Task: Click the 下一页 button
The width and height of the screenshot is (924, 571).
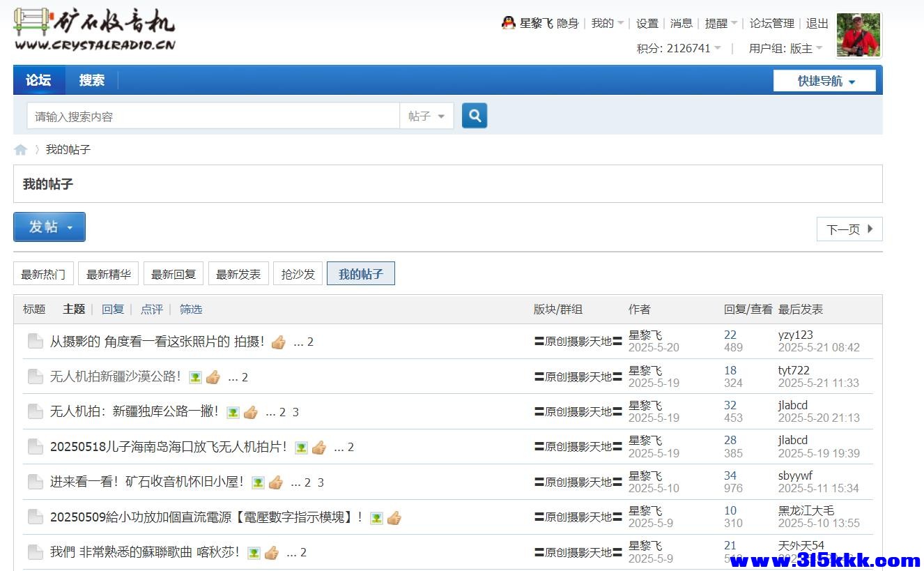Action: pos(849,229)
